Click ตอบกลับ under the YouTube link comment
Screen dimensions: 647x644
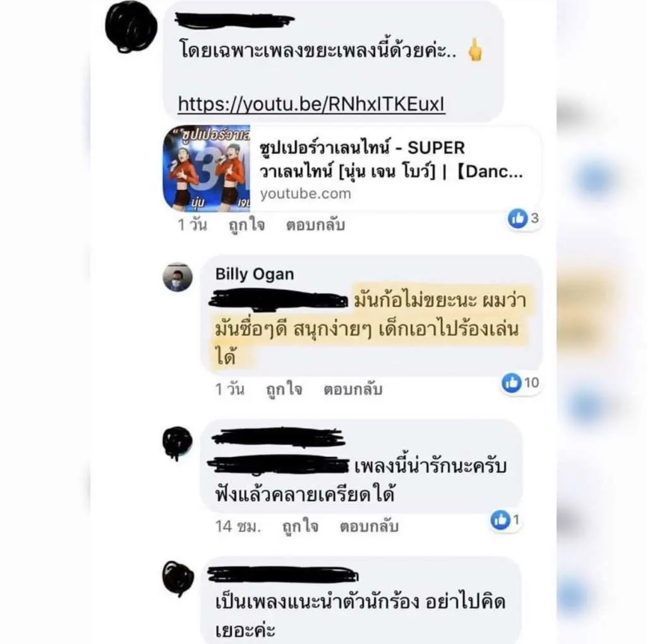point(316,225)
